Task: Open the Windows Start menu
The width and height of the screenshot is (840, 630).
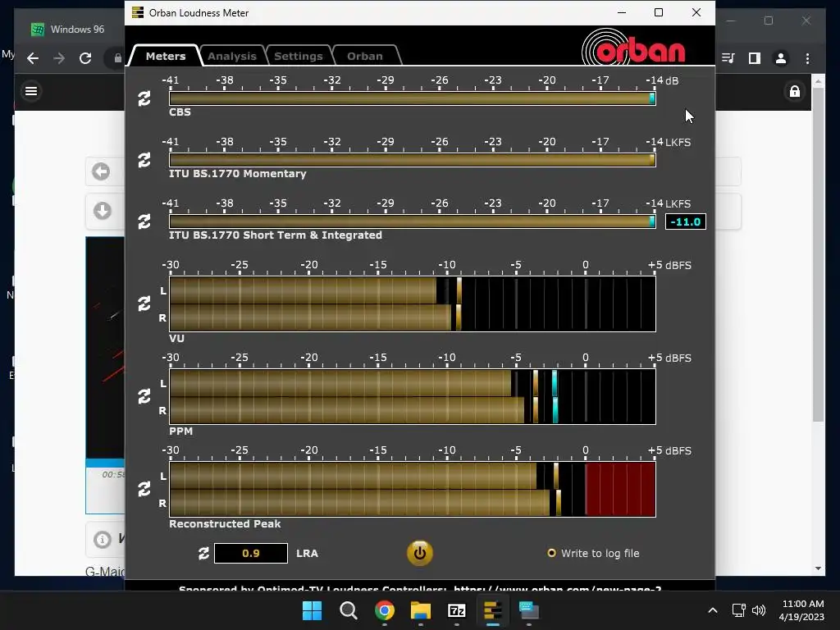Action: pyautogui.click(x=312, y=610)
